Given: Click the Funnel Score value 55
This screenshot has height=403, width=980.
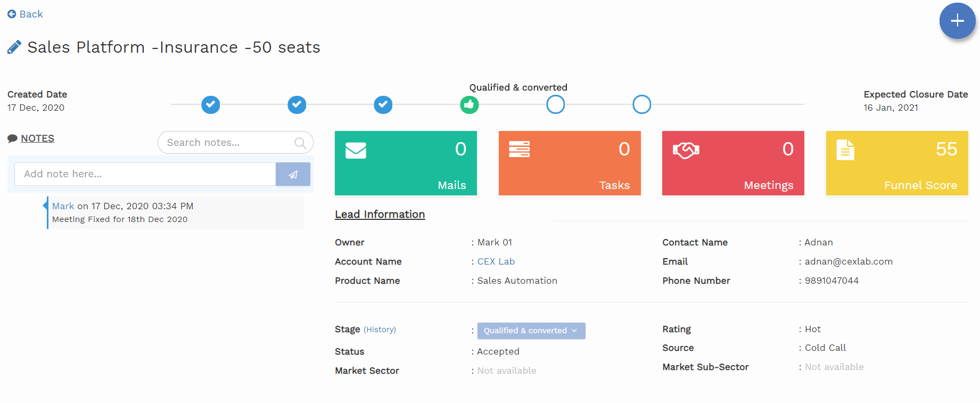Looking at the screenshot, I should [946, 149].
